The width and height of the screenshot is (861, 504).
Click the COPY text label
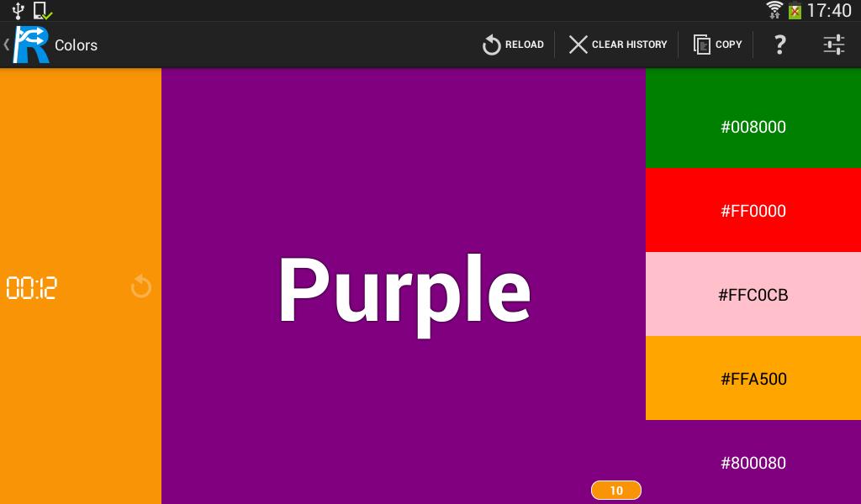point(729,45)
